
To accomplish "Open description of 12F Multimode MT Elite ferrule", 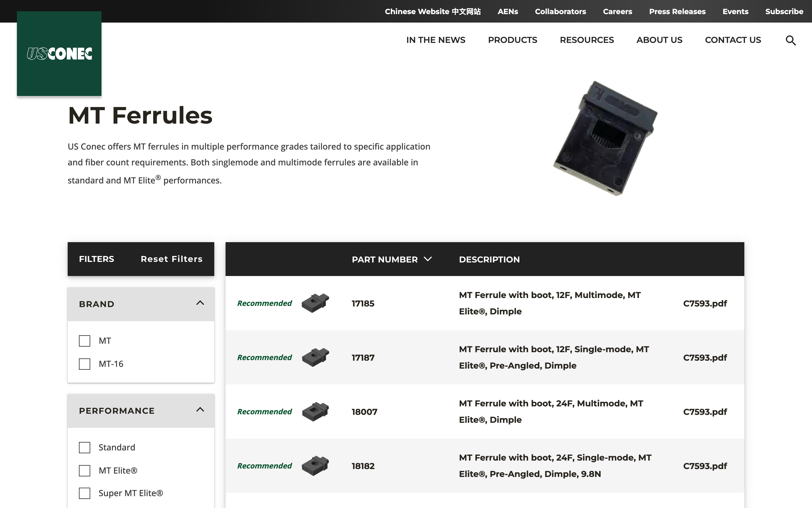I will (x=550, y=303).
